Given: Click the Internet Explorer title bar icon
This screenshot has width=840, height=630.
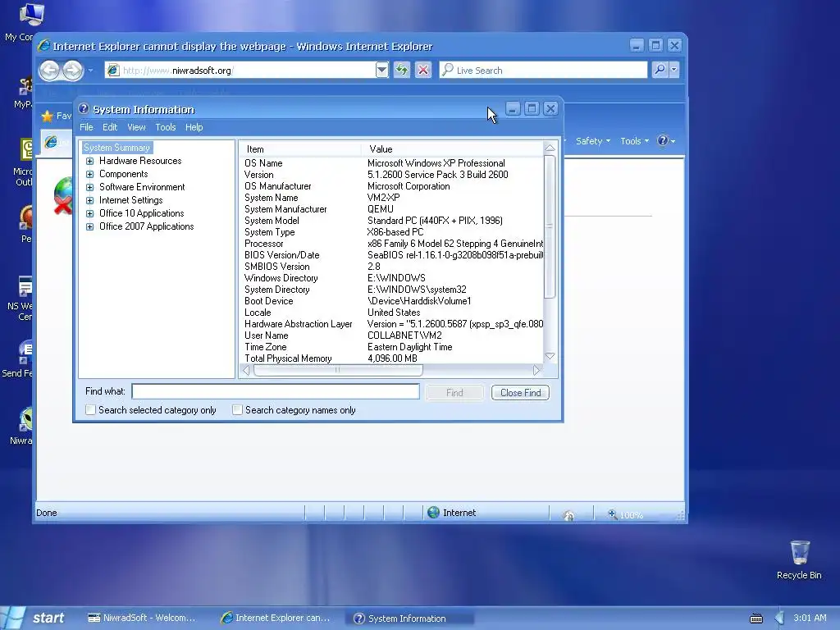Looking at the screenshot, I should coord(44,46).
